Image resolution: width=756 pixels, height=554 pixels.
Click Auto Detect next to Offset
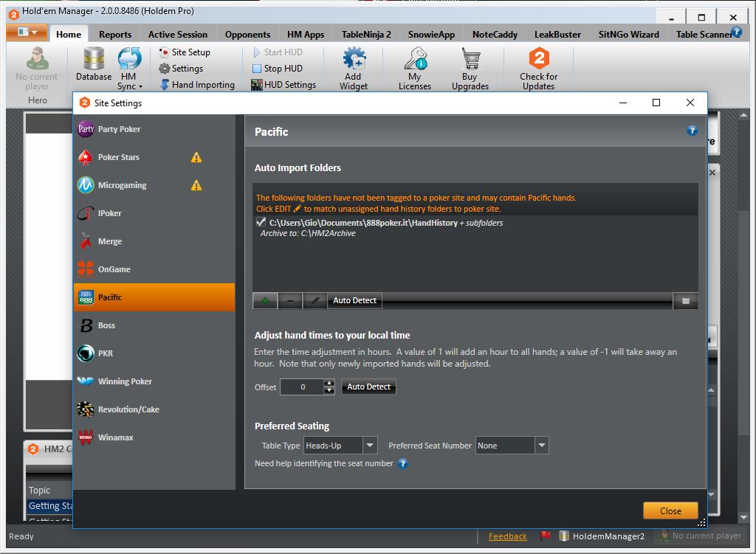(x=369, y=387)
